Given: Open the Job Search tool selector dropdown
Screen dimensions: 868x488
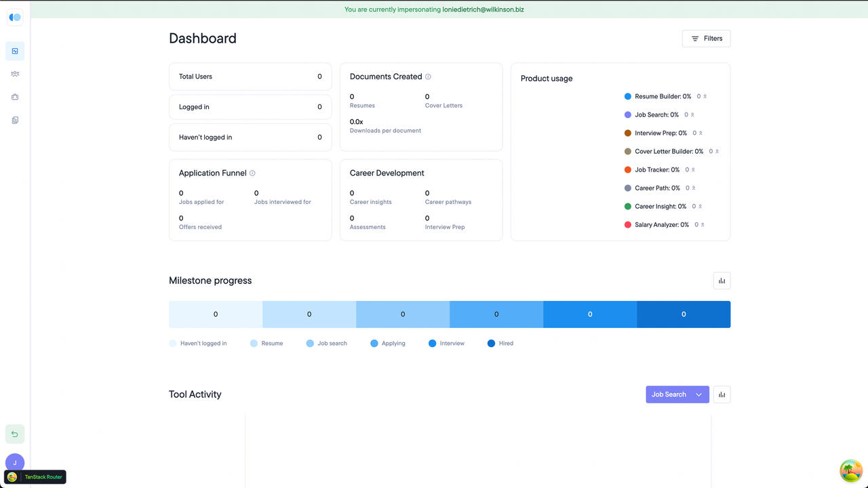Looking at the screenshot, I should pyautogui.click(x=677, y=394).
